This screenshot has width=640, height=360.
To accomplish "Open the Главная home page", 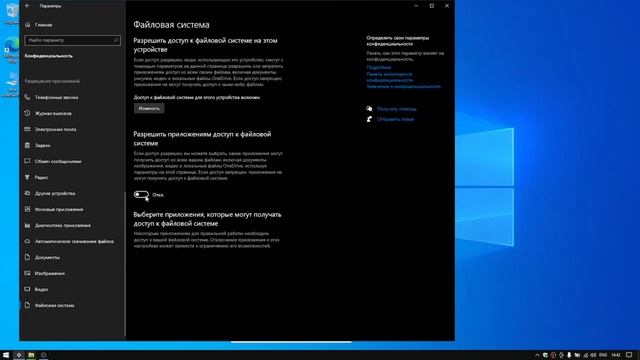I will 38,25.
